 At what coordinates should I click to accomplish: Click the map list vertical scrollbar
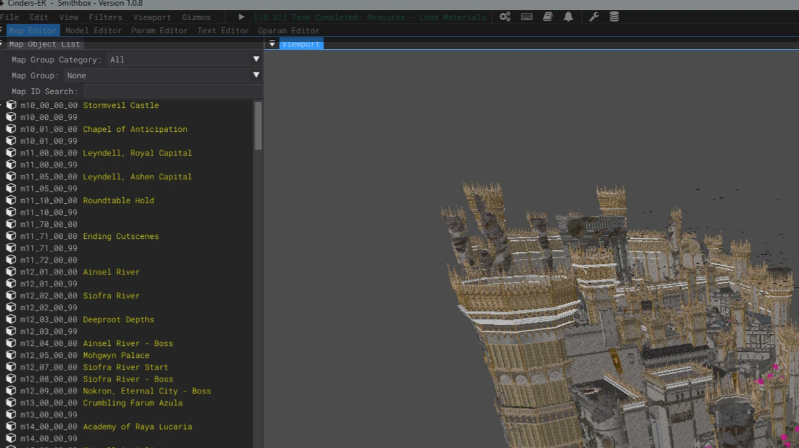pyautogui.click(x=258, y=125)
